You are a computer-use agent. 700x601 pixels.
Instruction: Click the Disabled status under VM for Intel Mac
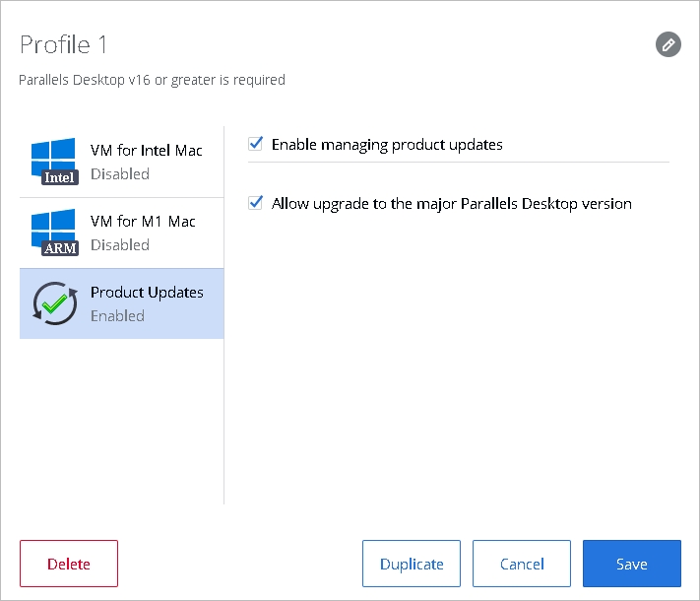coord(120,174)
